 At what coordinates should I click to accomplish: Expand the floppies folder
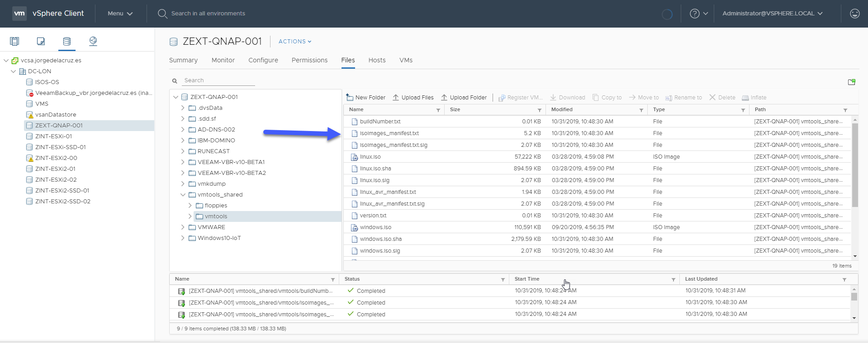190,206
